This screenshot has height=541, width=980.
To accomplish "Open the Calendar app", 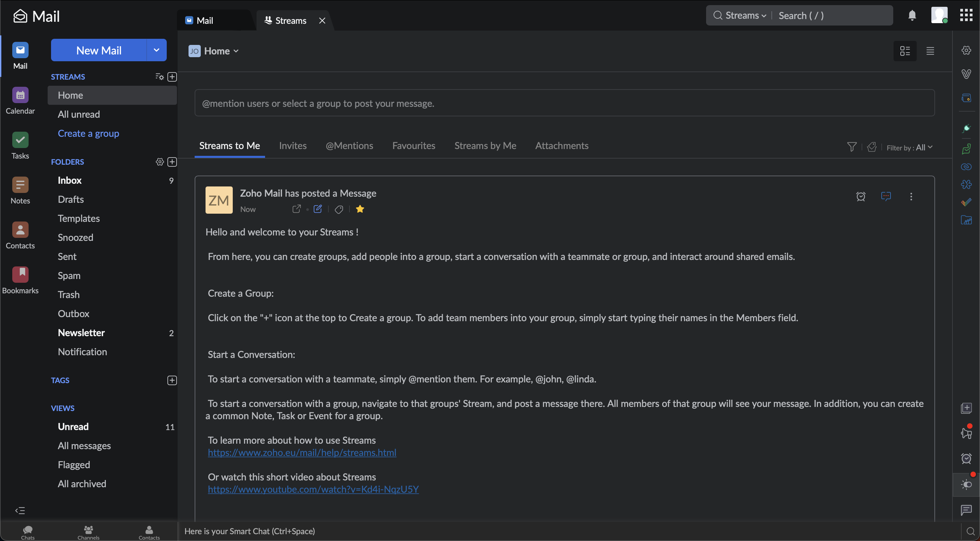I will point(20,101).
